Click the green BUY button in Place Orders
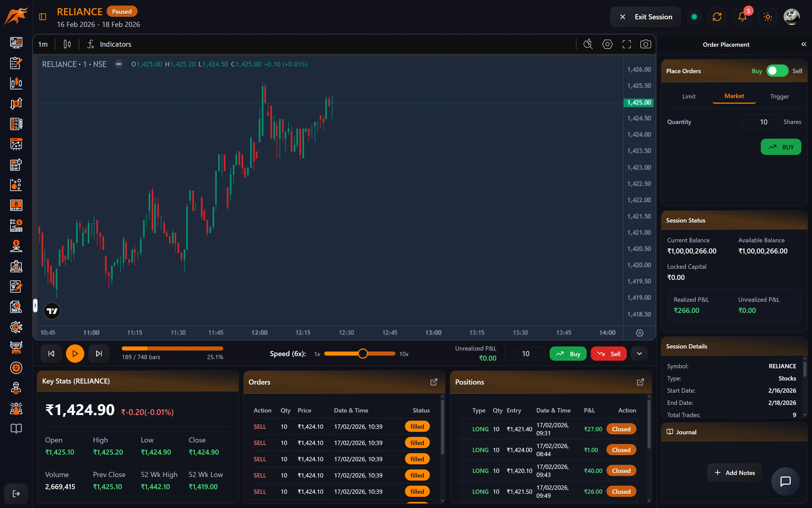The image size is (812, 508). [x=781, y=147]
